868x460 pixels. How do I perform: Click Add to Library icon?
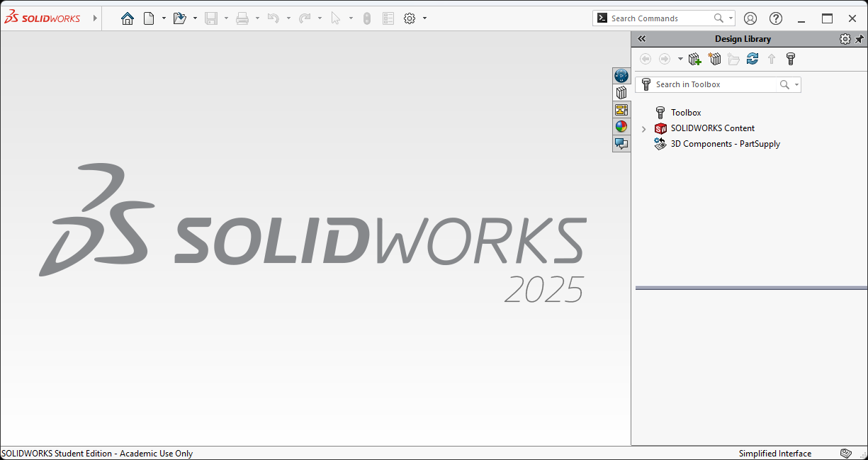pos(695,60)
